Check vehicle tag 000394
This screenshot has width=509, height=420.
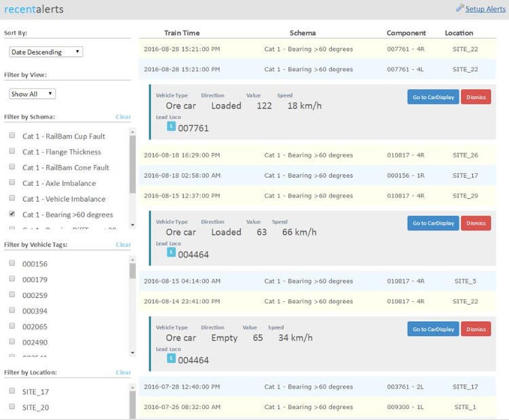12,310
